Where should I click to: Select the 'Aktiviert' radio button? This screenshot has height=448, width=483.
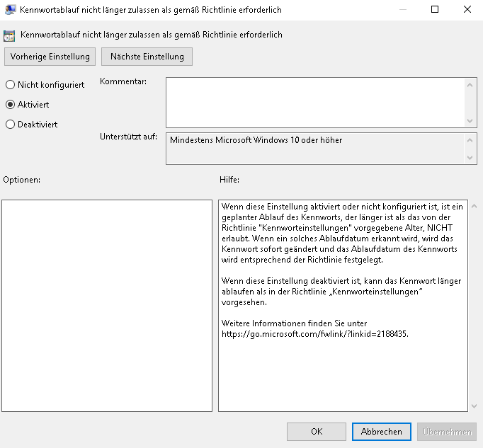pos(10,105)
